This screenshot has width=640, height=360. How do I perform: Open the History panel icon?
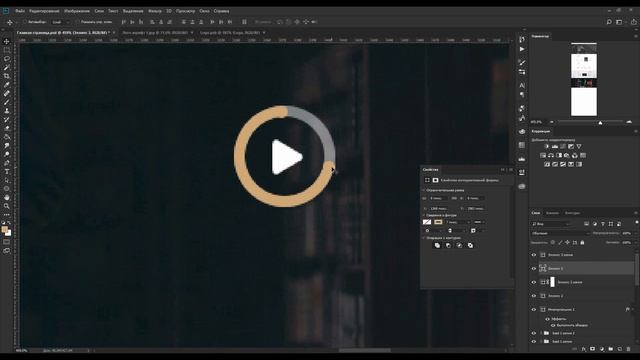click(x=522, y=40)
